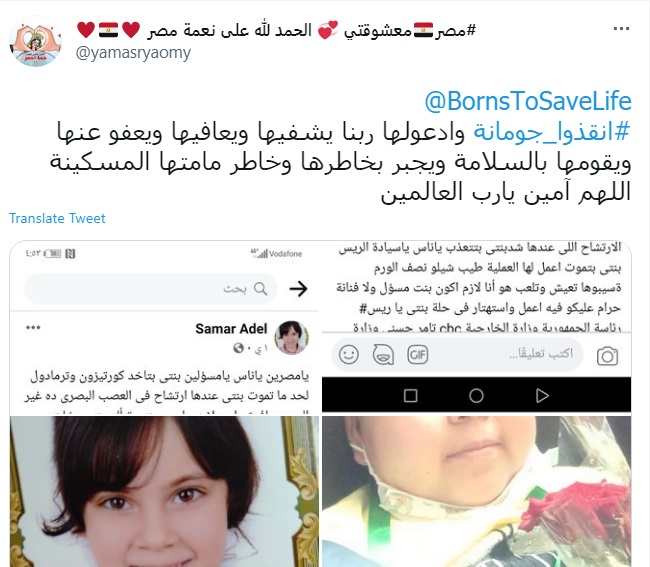This screenshot has height=567, width=650.
Task: Select the sticker icon in comment bar
Action: (x=383, y=355)
